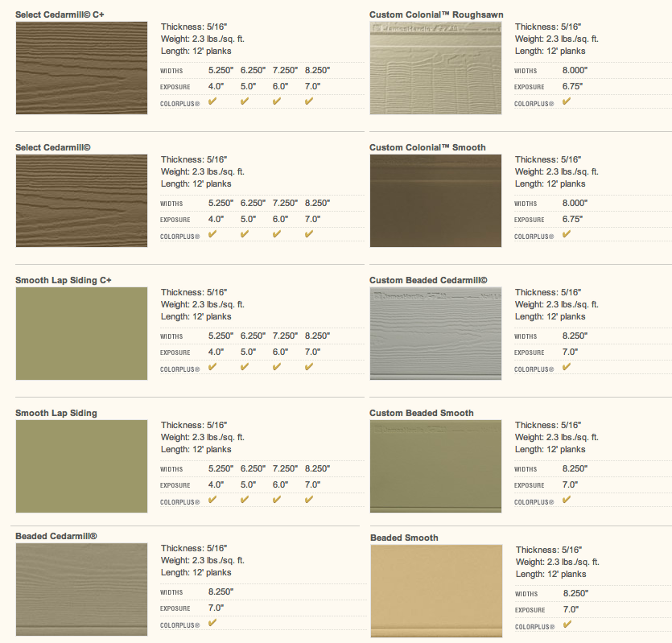Click Select Cedarmill C+ checkmark under 5.250" width
Screen dimensions: 672x643
[212, 101]
